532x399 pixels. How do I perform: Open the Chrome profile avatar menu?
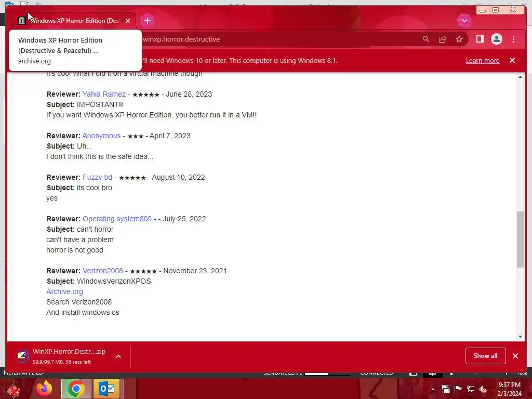tap(496, 39)
